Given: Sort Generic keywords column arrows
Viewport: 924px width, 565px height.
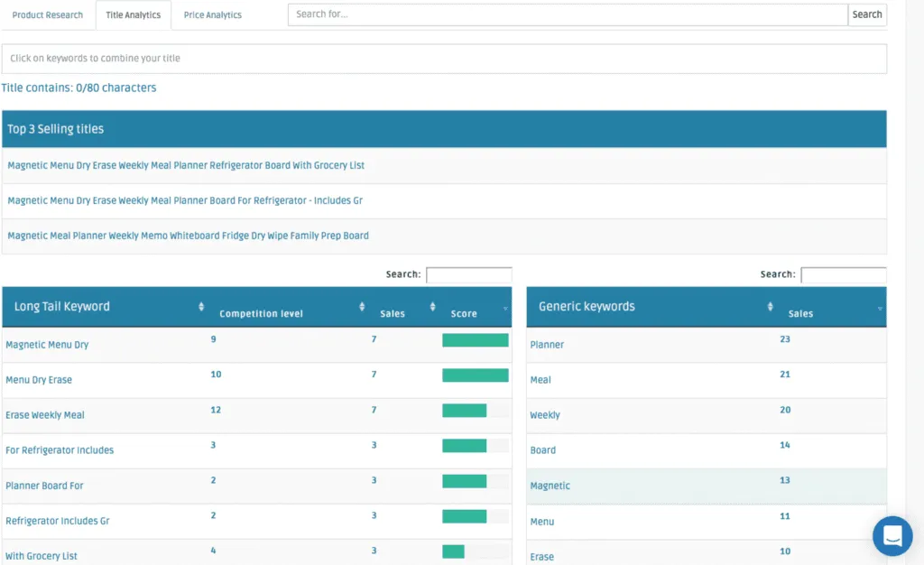Looking at the screenshot, I should click(770, 307).
